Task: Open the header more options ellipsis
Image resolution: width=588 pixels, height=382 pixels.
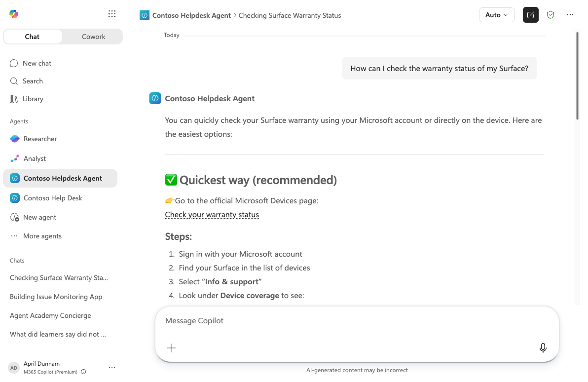Action: click(x=570, y=15)
